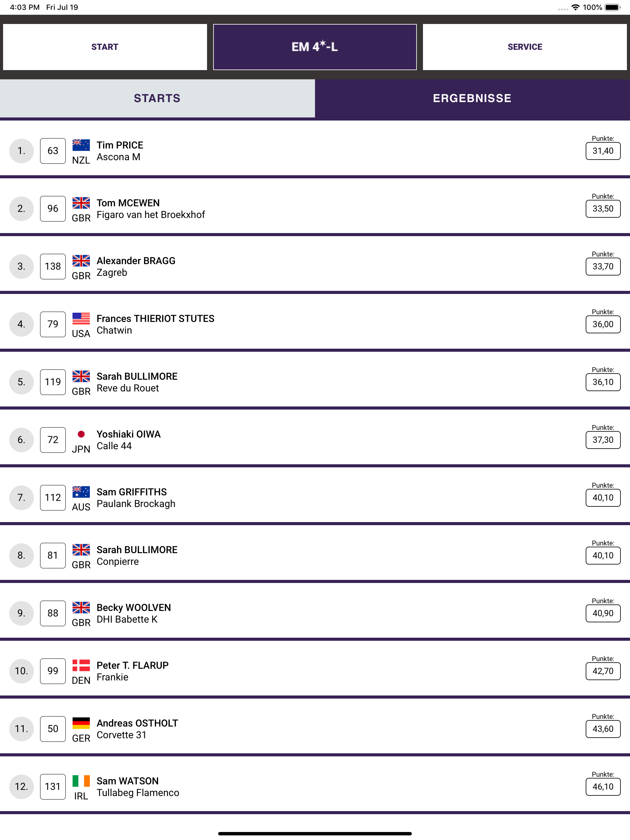Open the 31,40 points box for Tim Price
The height and width of the screenshot is (840, 630).
point(603,151)
